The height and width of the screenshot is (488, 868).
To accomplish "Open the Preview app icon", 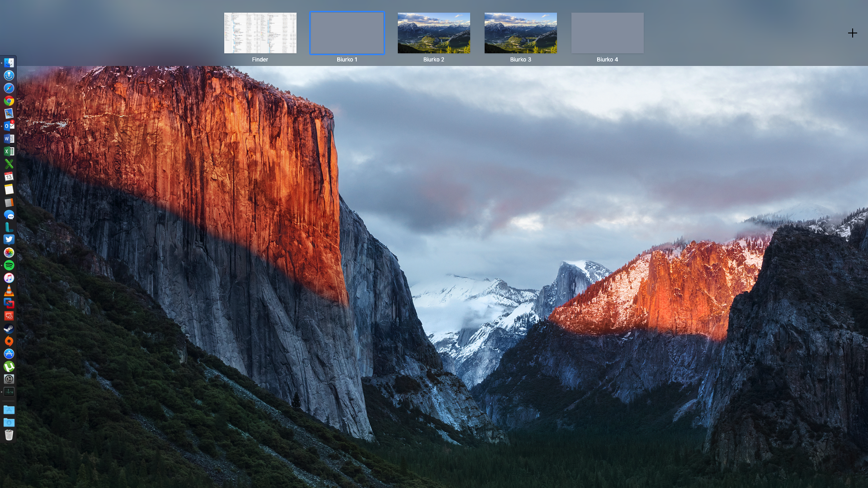I will point(9,113).
